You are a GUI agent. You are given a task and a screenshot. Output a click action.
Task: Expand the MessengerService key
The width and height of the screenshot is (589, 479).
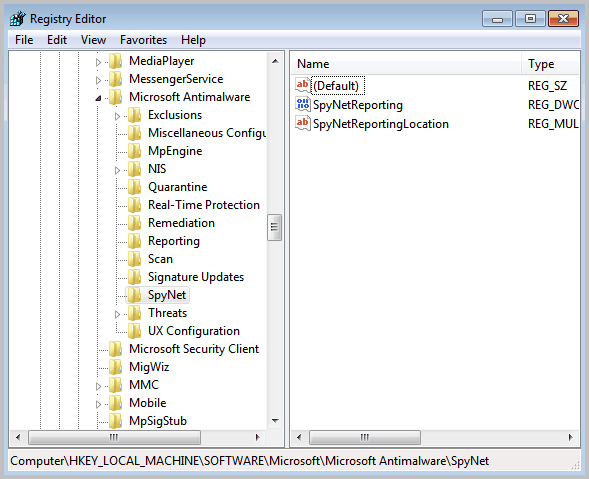pyautogui.click(x=98, y=80)
